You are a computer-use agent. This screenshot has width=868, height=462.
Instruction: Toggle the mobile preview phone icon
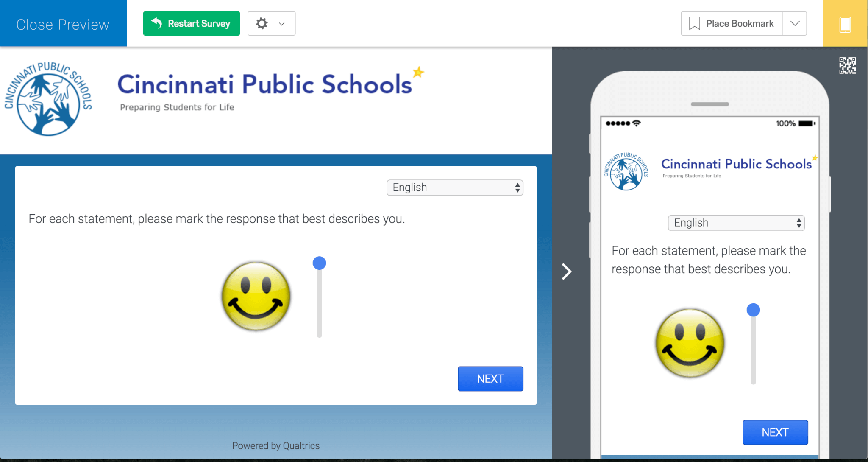pyautogui.click(x=845, y=24)
